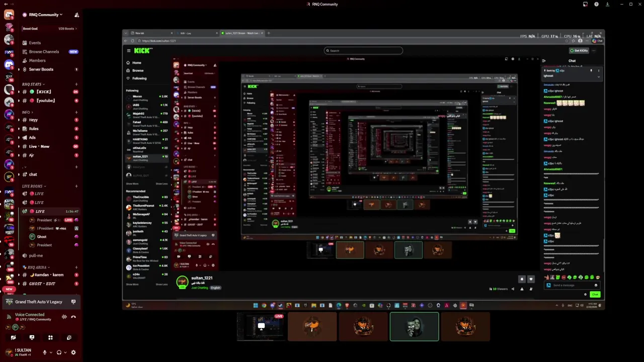This screenshot has width=644, height=362.
Task: Click the stream icon beside Grand Theft Auto V Legacy
Action: click(x=73, y=302)
